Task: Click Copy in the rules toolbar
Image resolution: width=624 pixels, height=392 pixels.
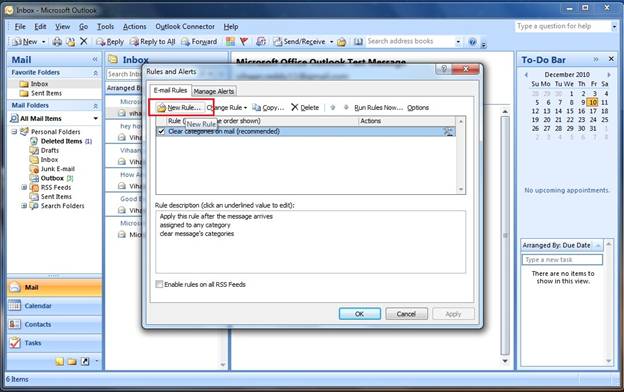Action: [268, 107]
